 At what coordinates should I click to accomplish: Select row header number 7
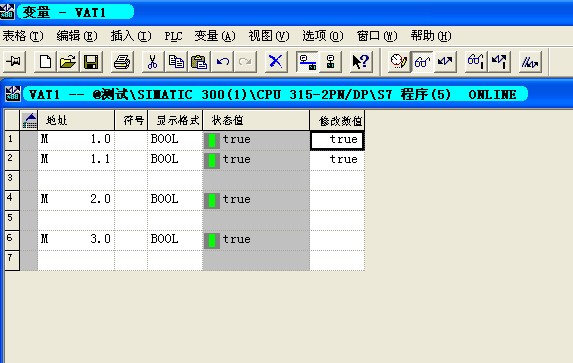pyautogui.click(x=12, y=260)
